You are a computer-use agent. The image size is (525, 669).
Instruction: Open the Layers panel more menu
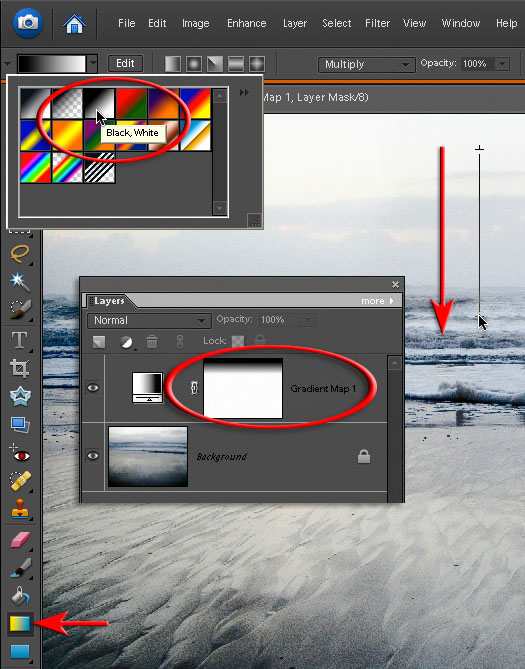[x=377, y=301]
